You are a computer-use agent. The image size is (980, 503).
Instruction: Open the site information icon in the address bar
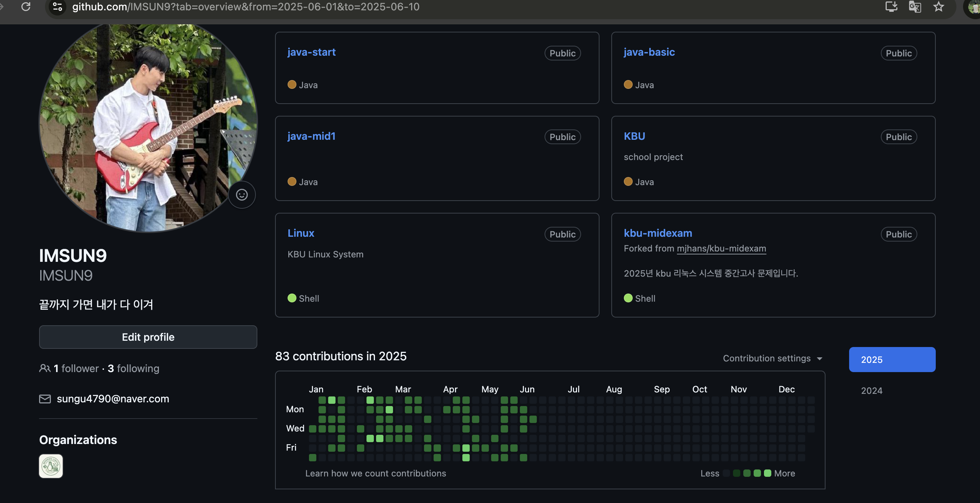click(x=58, y=7)
